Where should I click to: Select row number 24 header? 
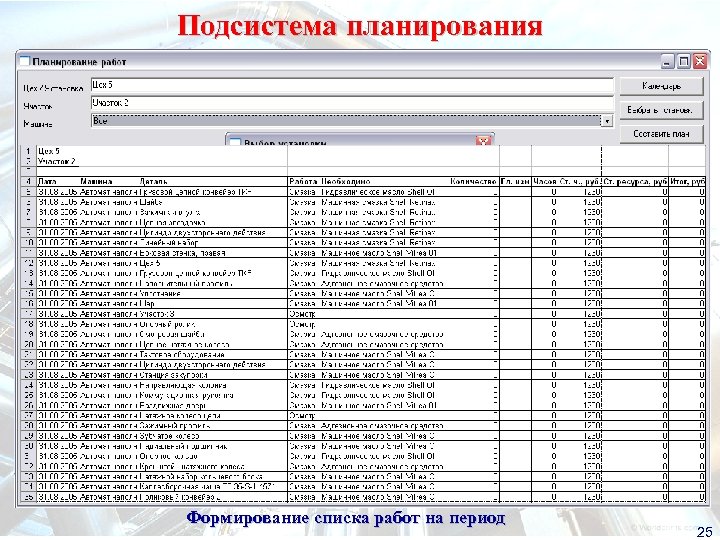point(28,385)
